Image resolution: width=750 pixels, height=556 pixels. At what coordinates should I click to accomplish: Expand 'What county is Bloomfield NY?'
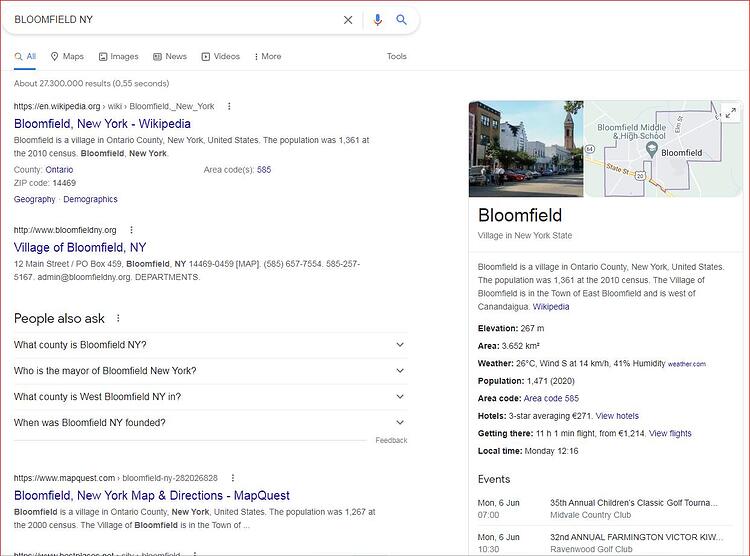pos(210,345)
